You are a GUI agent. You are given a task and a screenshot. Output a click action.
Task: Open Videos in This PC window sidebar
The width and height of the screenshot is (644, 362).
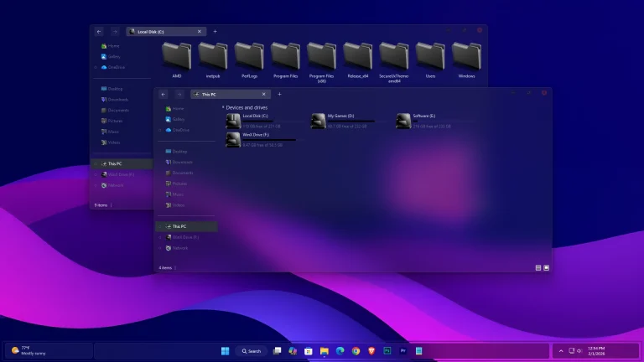(x=175, y=204)
